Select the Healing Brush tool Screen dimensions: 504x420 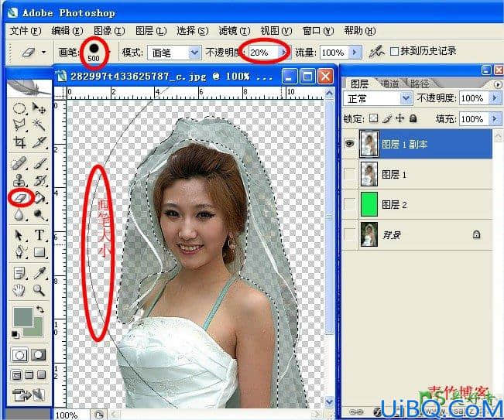(x=19, y=163)
